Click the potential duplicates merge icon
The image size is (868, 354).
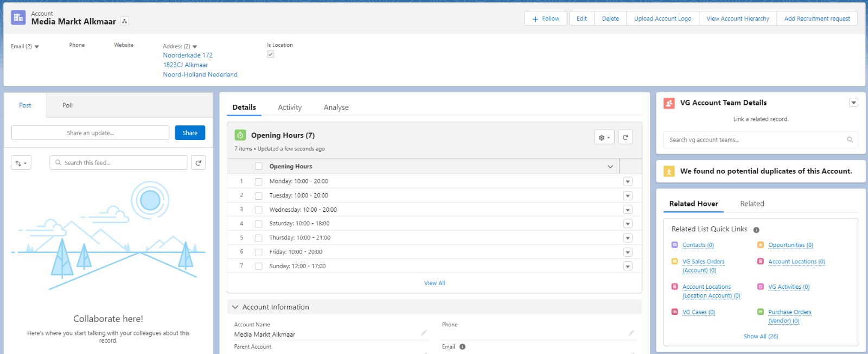pos(669,171)
